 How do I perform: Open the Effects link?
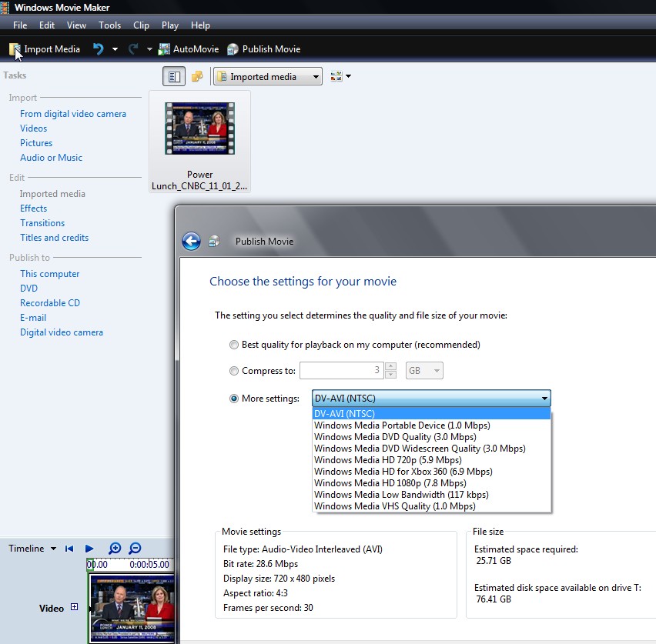[33, 209]
